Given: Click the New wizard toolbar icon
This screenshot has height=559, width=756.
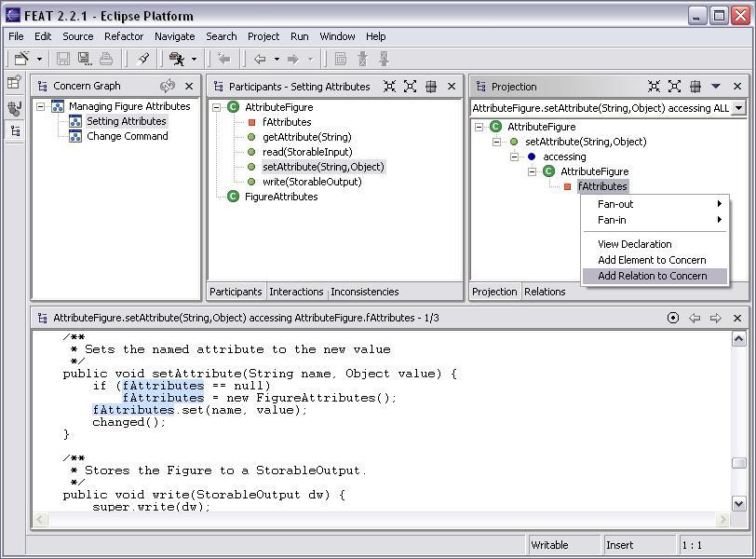Looking at the screenshot, I should point(21,59).
